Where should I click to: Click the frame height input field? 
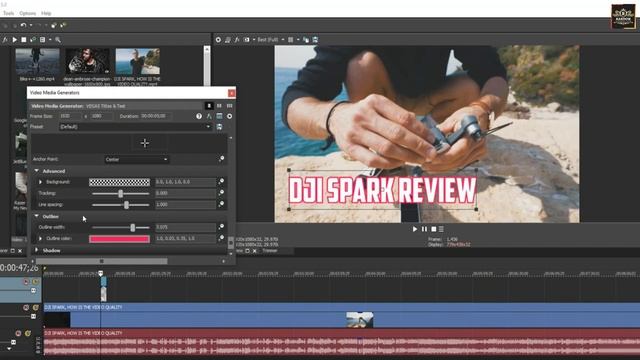click(x=102, y=116)
